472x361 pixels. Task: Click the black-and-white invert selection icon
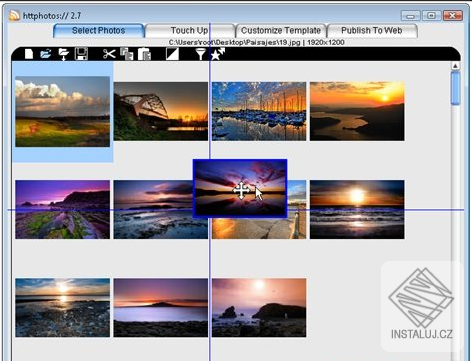[172, 54]
